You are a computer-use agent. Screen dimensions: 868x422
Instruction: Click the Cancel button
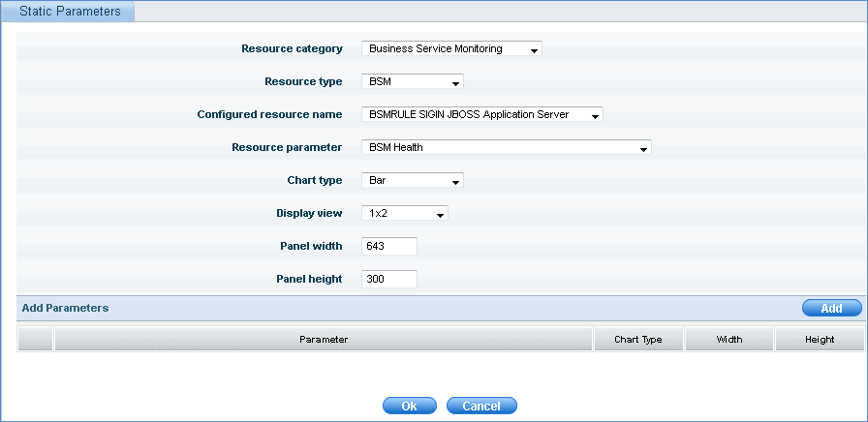(481, 407)
